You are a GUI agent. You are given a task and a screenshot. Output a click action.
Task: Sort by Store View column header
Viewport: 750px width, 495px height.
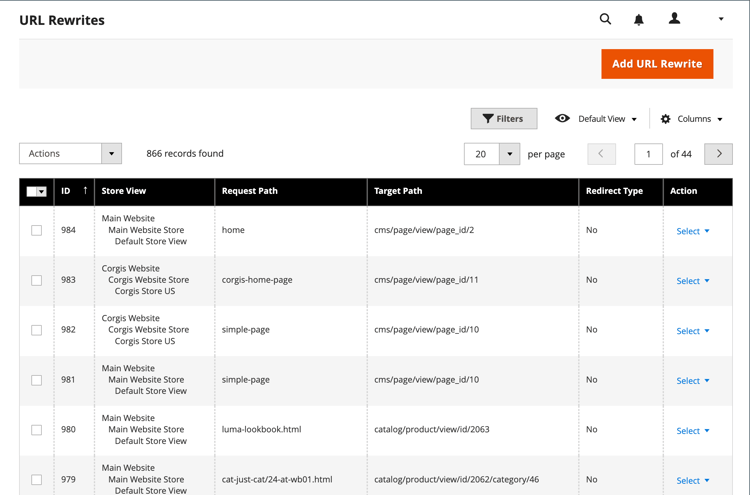[x=154, y=191]
